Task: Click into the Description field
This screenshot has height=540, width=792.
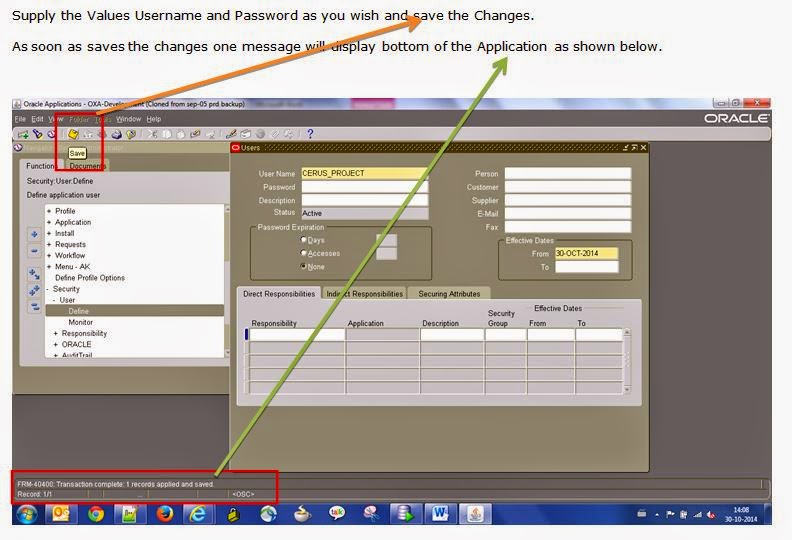Action: pyautogui.click(x=364, y=200)
